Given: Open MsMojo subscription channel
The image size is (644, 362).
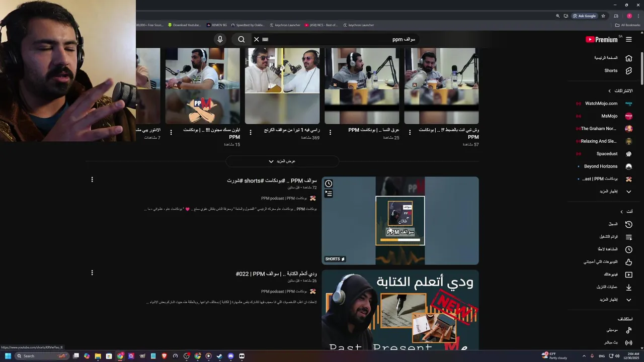Looking at the screenshot, I should (609, 116).
